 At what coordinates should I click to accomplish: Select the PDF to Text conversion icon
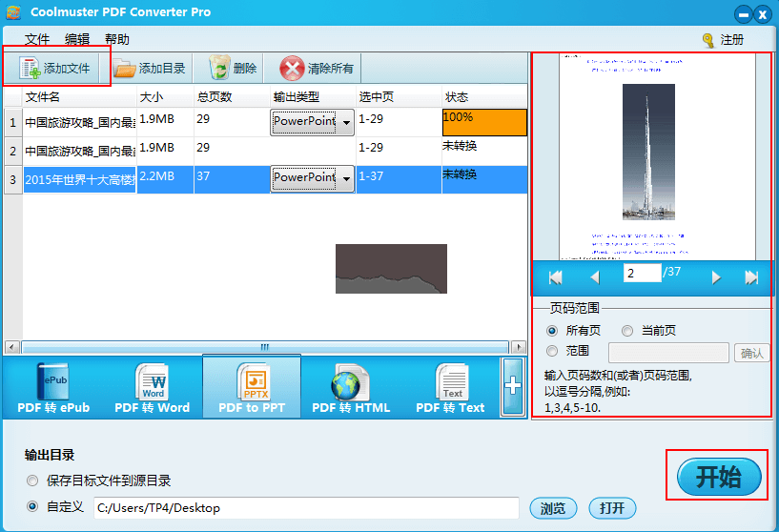tap(452, 381)
